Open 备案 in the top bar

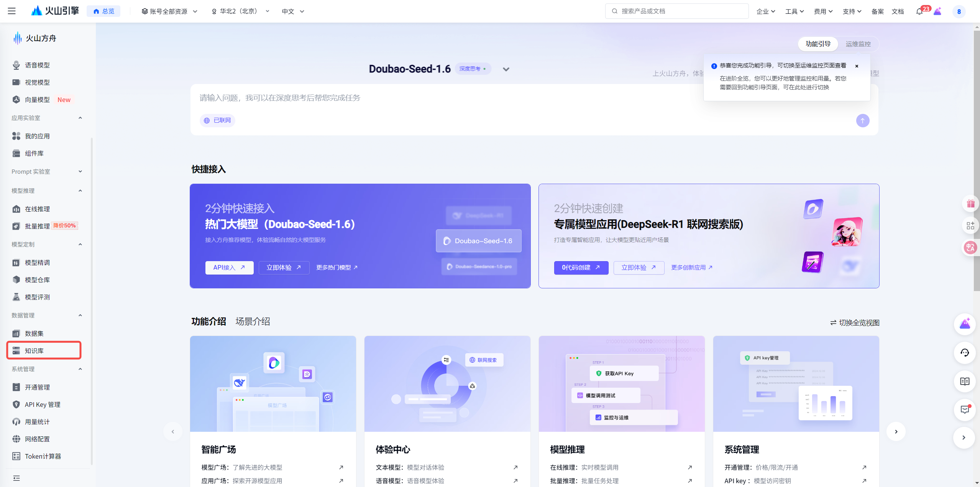pyautogui.click(x=877, y=12)
